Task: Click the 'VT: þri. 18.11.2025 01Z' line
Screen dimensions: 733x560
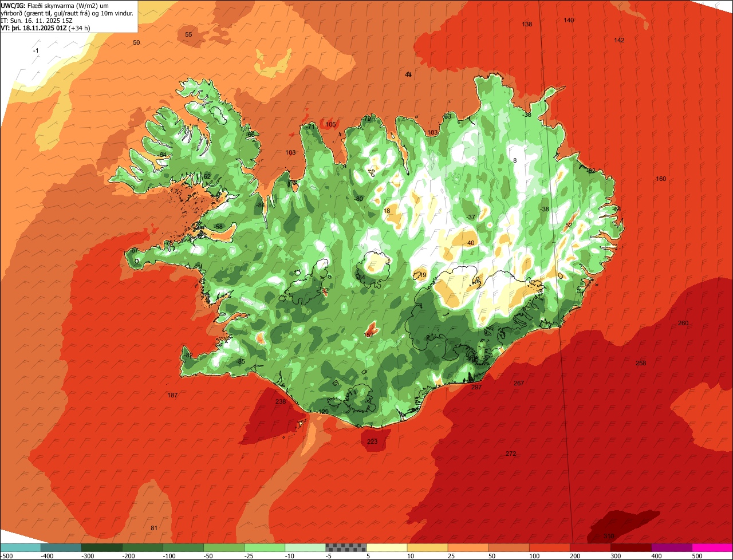Action: tap(34, 27)
